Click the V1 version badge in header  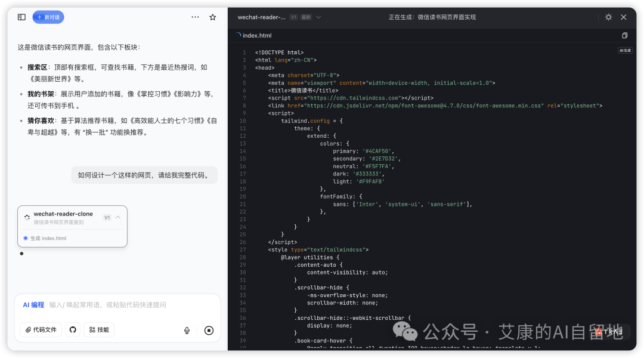click(x=293, y=17)
